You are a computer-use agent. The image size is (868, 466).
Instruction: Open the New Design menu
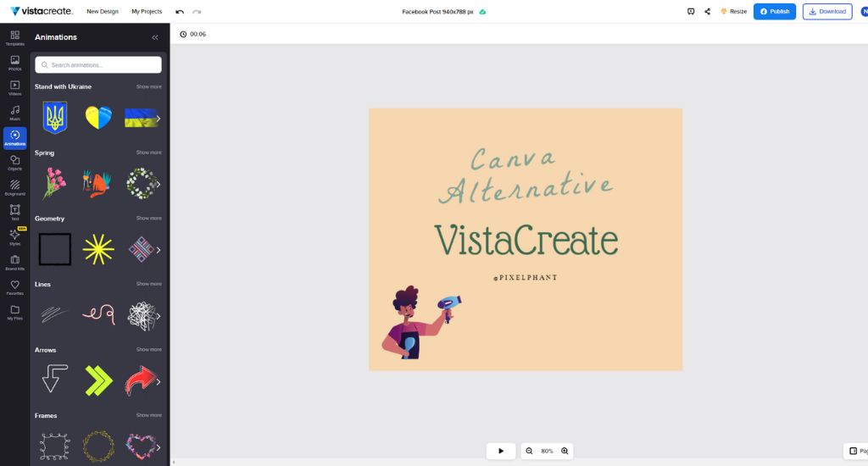click(103, 12)
